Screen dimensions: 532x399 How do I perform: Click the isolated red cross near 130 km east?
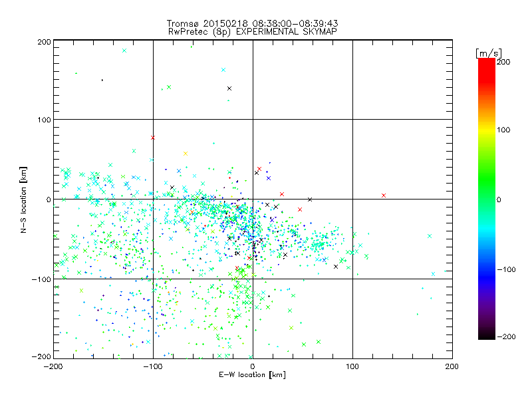[384, 196]
